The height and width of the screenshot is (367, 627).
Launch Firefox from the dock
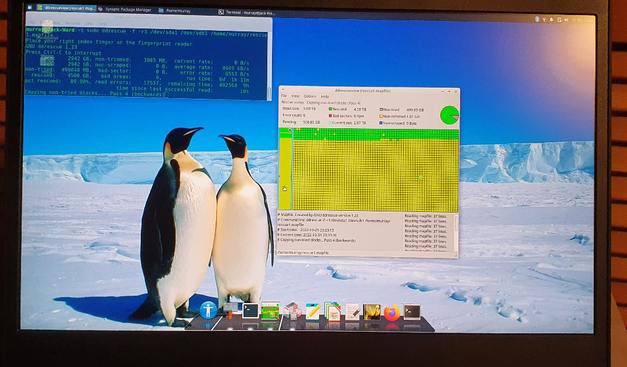coord(392,312)
